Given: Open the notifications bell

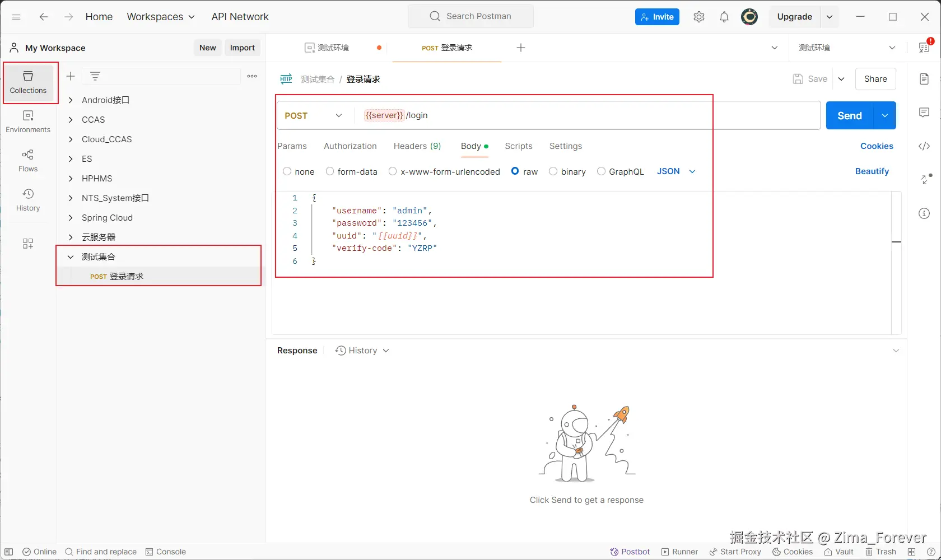Looking at the screenshot, I should [724, 17].
